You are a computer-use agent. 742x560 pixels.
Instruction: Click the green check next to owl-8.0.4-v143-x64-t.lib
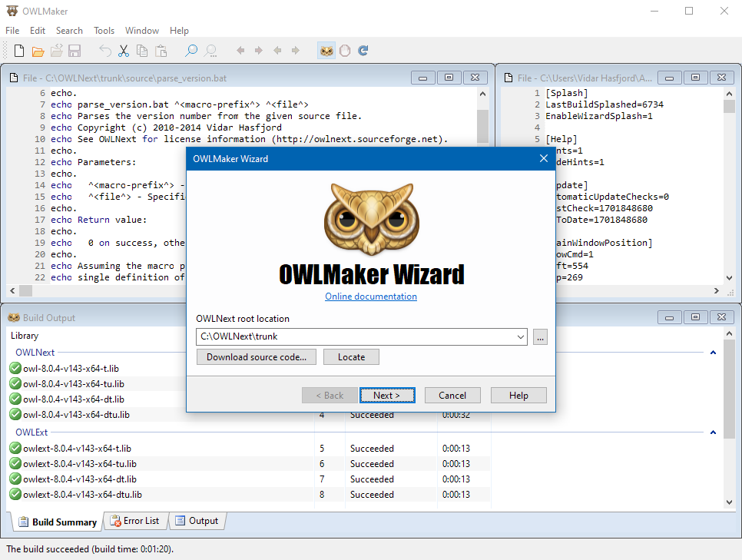pyautogui.click(x=15, y=368)
